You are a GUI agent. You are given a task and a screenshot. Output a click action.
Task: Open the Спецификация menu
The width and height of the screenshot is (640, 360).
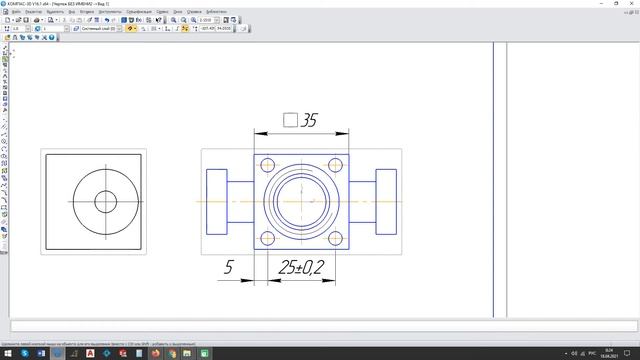(x=139, y=11)
